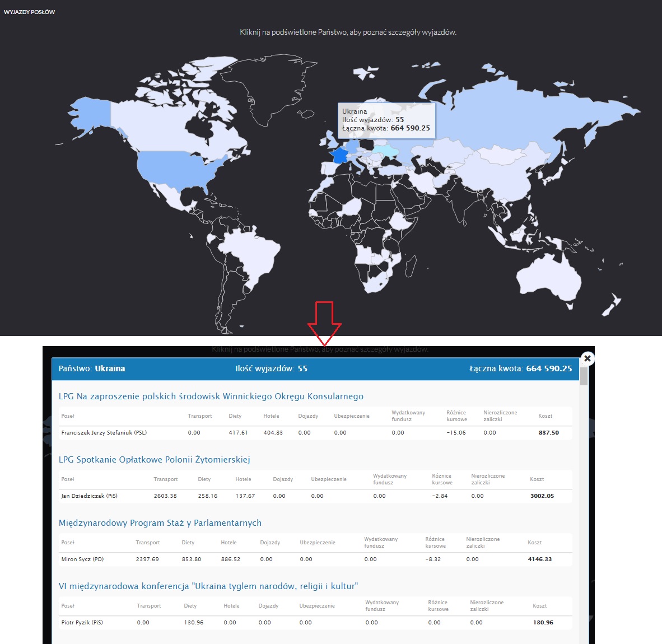Select France on the world map
This screenshot has width=662, height=644.
tap(339, 156)
